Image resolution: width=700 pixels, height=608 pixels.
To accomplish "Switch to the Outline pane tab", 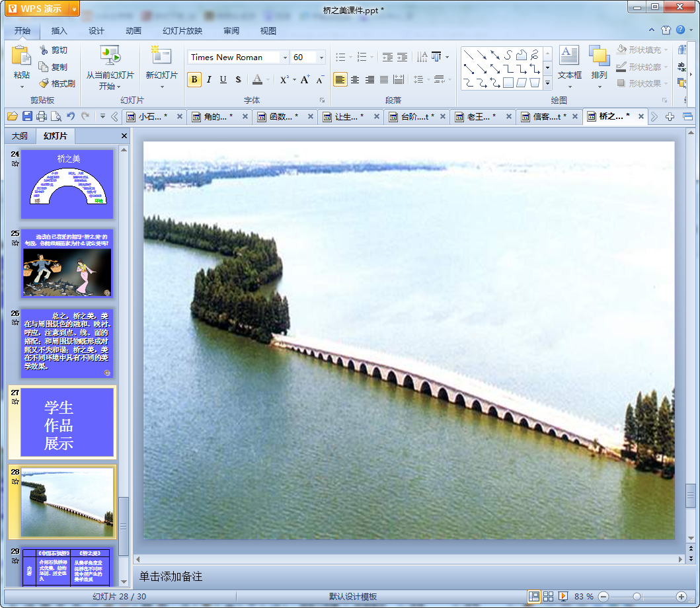I will click(20, 135).
